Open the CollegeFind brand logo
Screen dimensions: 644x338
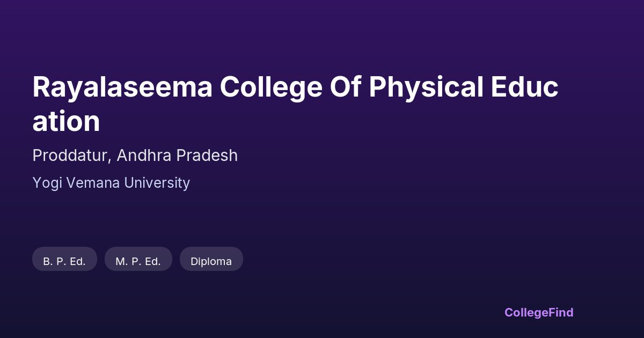pos(538,312)
